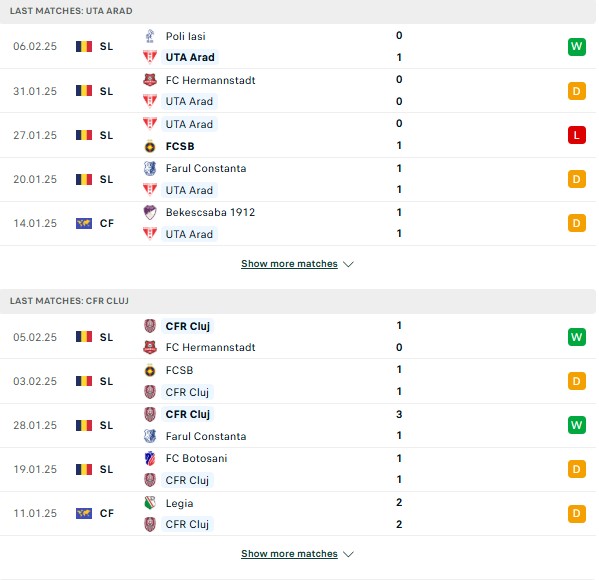This screenshot has width=599, height=580.
Task: Expand more matches under CFR Cluj section
Action: (289, 554)
